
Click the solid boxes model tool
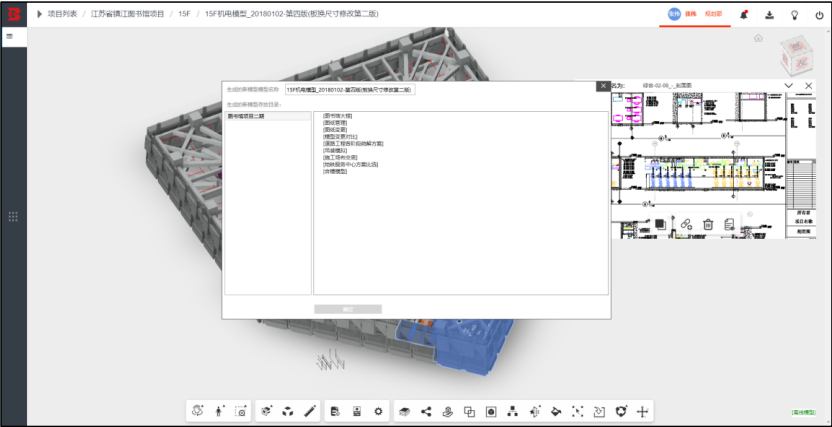pyautogui.click(x=288, y=411)
